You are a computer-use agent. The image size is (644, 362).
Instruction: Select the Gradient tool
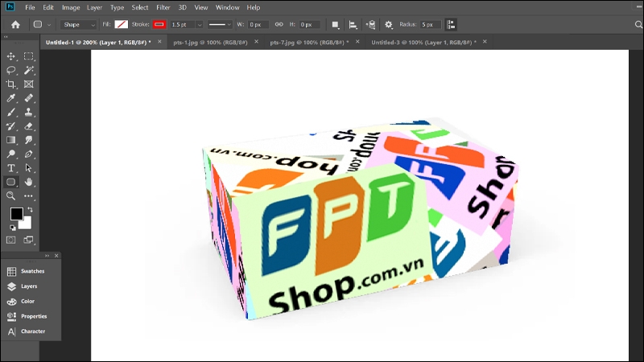pyautogui.click(x=11, y=140)
